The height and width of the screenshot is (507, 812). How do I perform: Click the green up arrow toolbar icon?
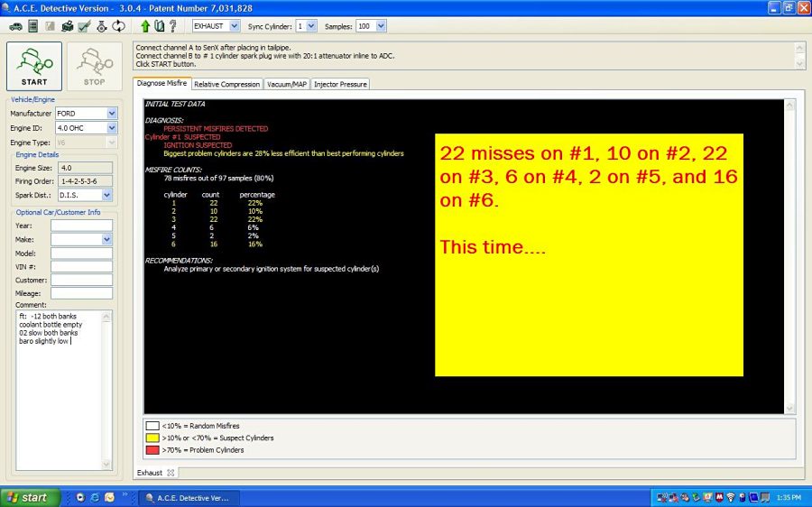tap(144, 26)
